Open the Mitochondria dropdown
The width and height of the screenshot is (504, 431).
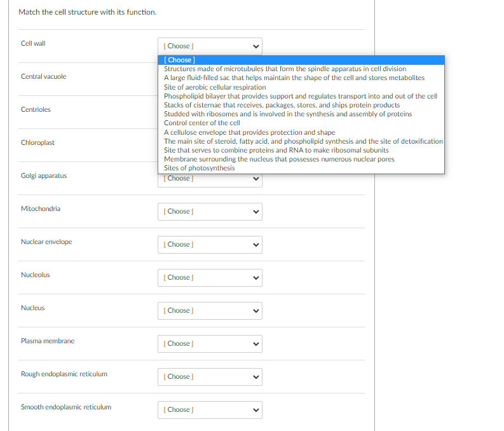click(x=210, y=212)
